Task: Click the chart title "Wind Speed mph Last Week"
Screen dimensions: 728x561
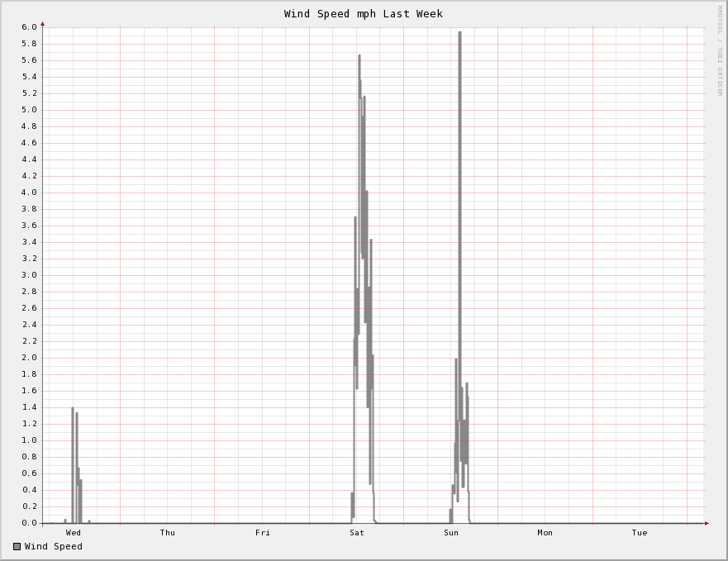Action: click(364, 13)
